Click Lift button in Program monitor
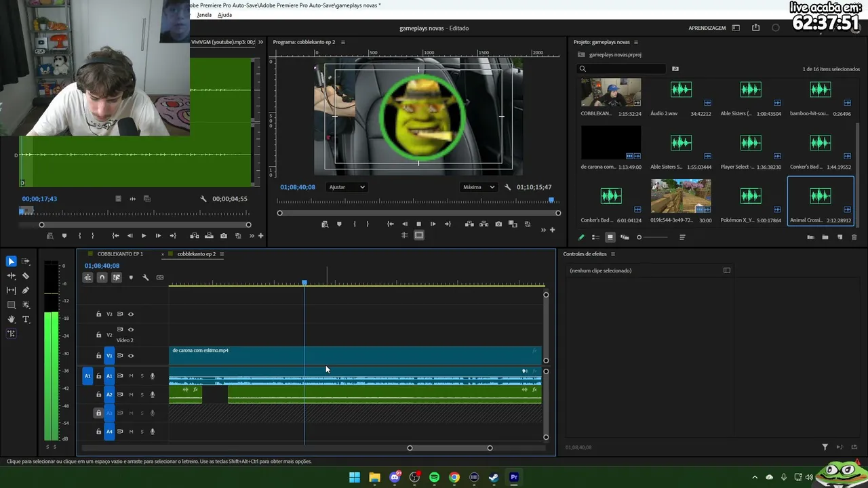The height and width of the screenshot is (488, 868). [469, 224]
